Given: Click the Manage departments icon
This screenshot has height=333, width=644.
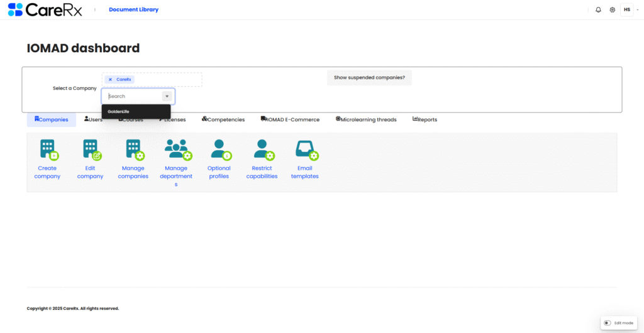Looking at the screenshot, I should (x=178, y=150).
